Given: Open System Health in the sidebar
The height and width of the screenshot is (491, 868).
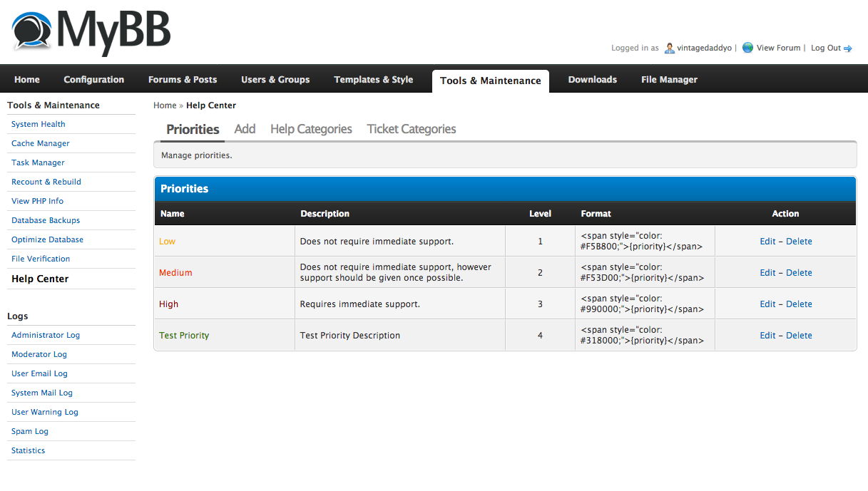Looking at the screenshot, I should tap(39, 124).
